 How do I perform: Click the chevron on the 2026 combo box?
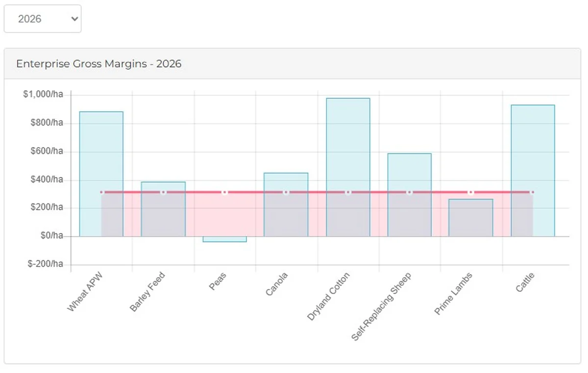coord(74,19)
